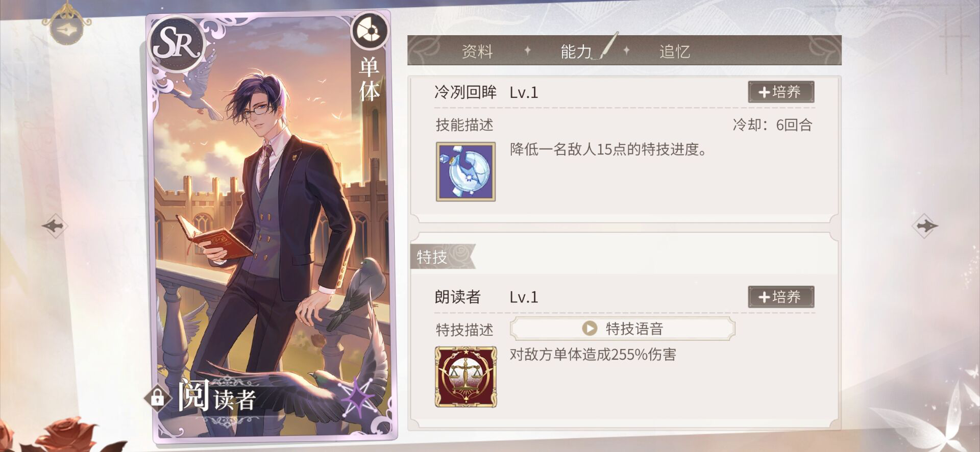Switch to the 资料 tab

(477, 51)
